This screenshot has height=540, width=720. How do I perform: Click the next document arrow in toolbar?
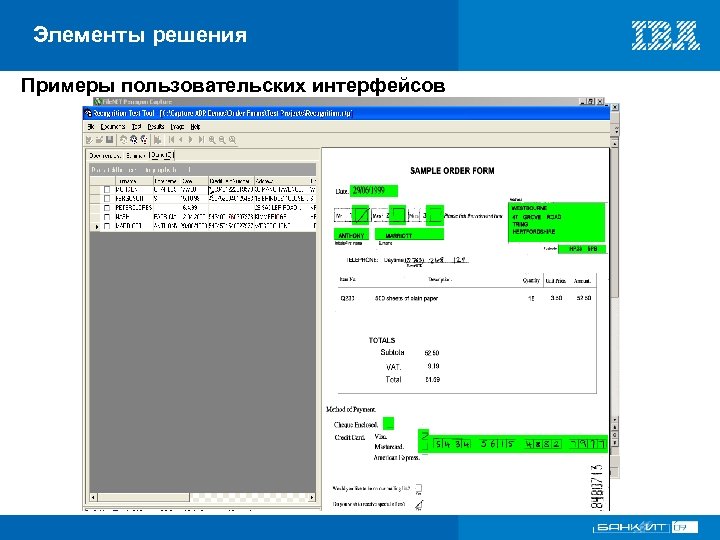coord(191,140)
